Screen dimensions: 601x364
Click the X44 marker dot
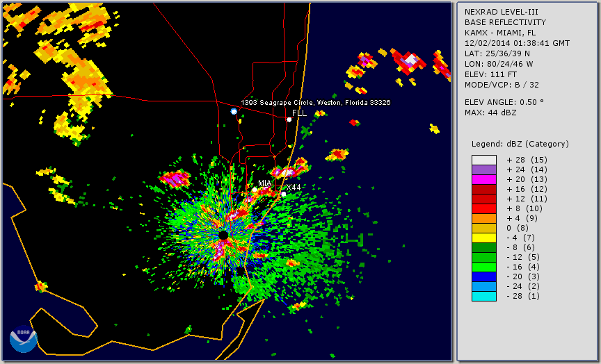point(283,194)
